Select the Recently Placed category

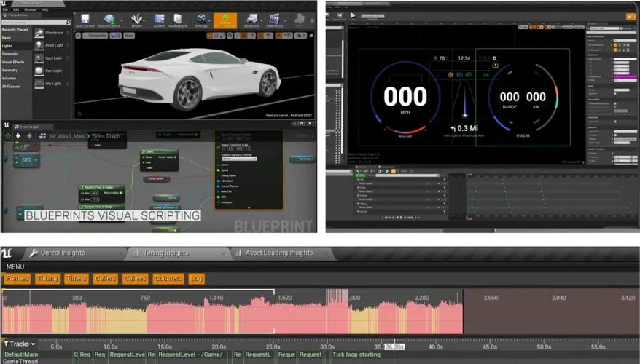pyautogui.click(x=15, y=30)
